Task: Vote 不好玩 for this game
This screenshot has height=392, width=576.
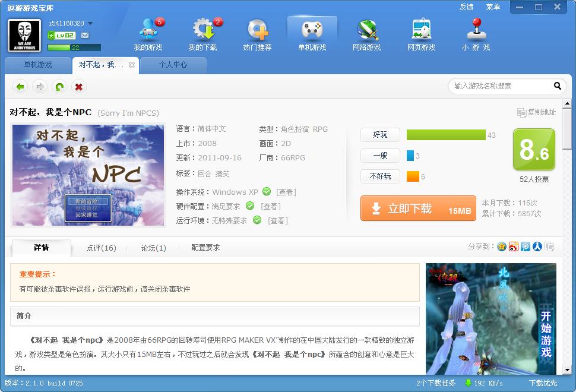Action: click(x=380, y=176)
